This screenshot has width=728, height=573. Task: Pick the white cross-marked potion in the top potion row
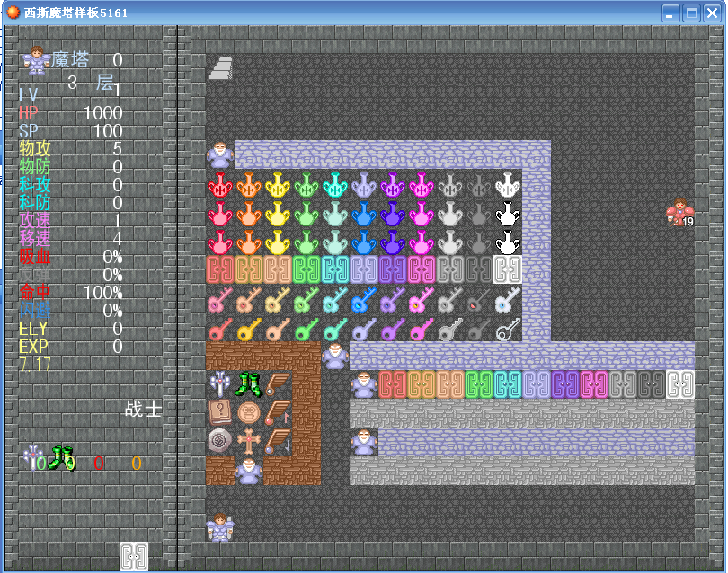pyautogui.click(x=508, y=184)
